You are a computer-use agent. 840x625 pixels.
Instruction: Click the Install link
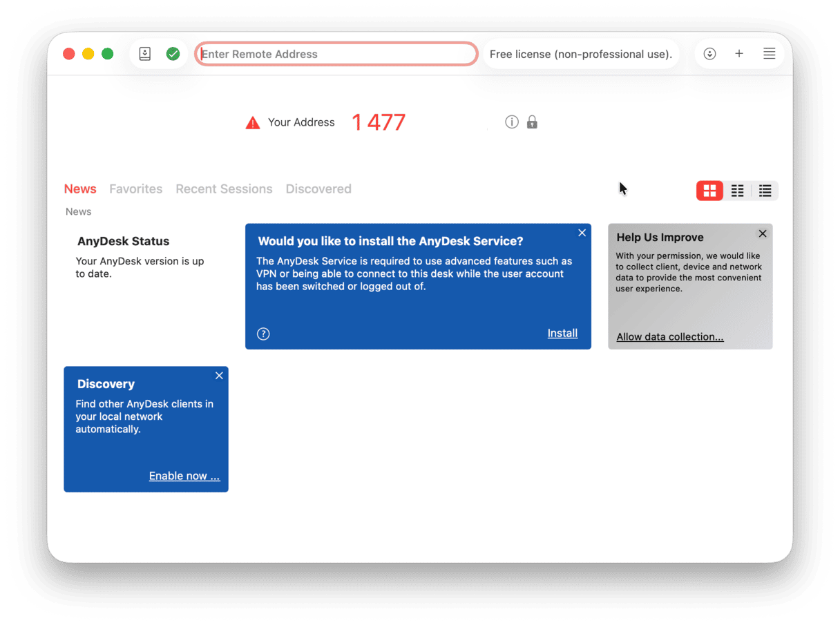(x=562, y=334)
